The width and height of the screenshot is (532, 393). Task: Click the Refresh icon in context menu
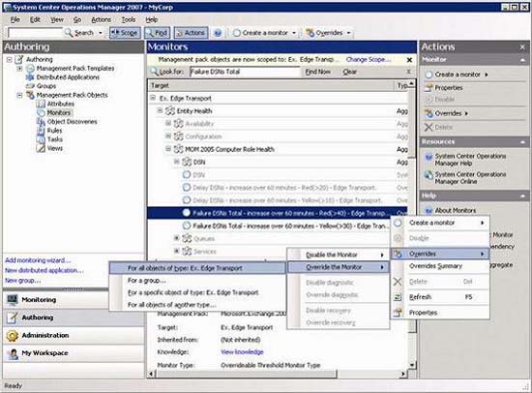coord(398,297)
